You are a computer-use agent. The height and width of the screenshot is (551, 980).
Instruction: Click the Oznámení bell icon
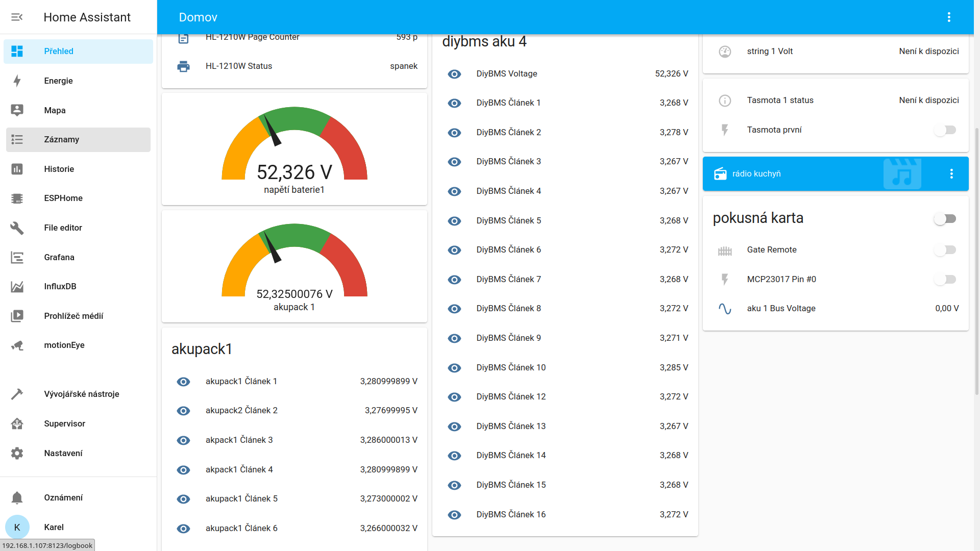[17, 498]
